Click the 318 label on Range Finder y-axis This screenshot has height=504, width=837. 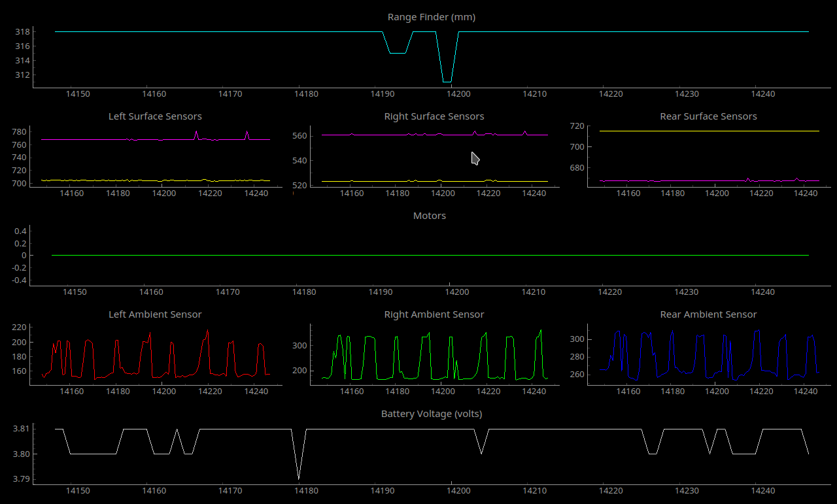(x=22, y=32)
